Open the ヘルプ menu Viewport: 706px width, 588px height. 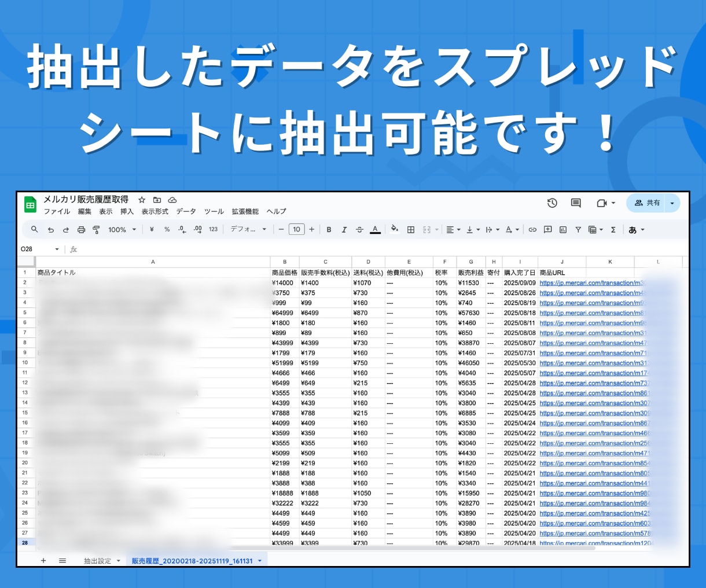277,212
